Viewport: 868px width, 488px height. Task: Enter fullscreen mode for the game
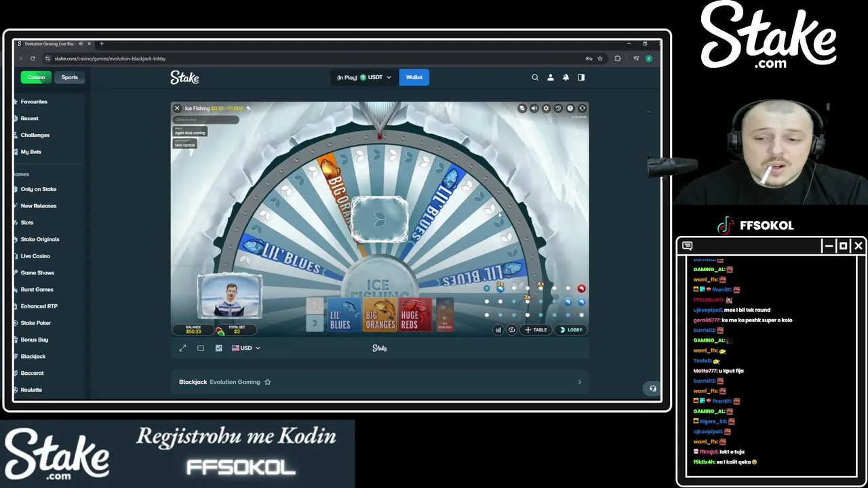coord(182,348)
